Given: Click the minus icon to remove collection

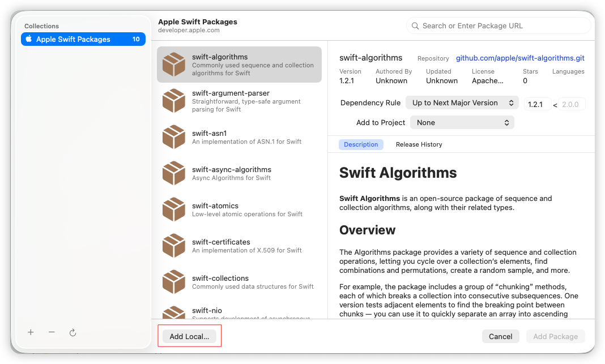Looking at the screenshot, I should click(52, 332).
